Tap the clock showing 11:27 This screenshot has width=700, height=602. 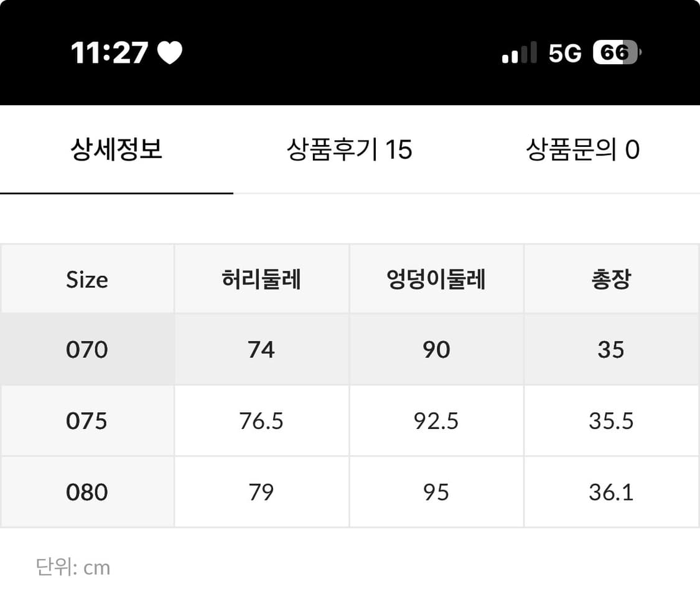point(108,53)
